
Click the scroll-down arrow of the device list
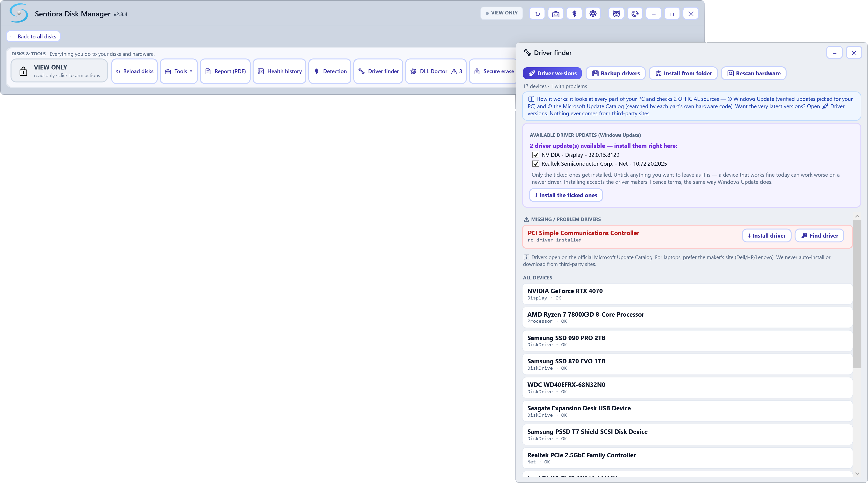(x=857, y=473)
